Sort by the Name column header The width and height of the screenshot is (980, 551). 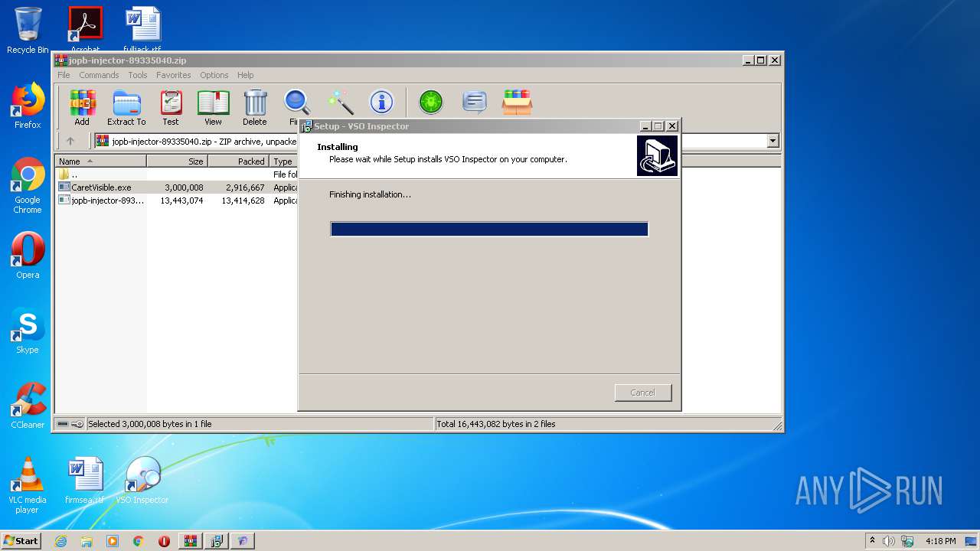pyautogui.click(x=100, y=161)
